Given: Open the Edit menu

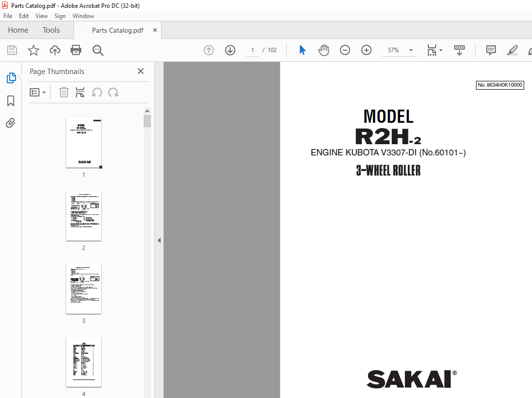Looking at the screenshot, I should click(23, 16).
